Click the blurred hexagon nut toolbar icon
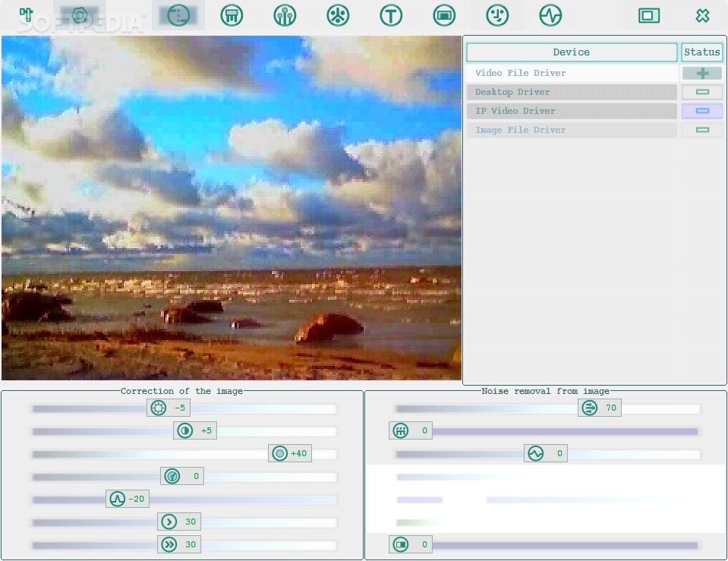 coord(80,15)
